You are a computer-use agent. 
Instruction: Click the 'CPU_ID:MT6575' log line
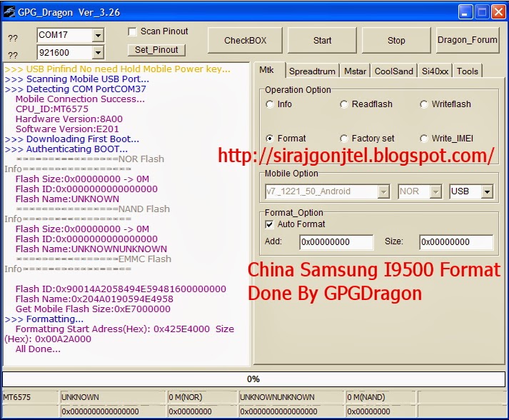coord(52,109)
